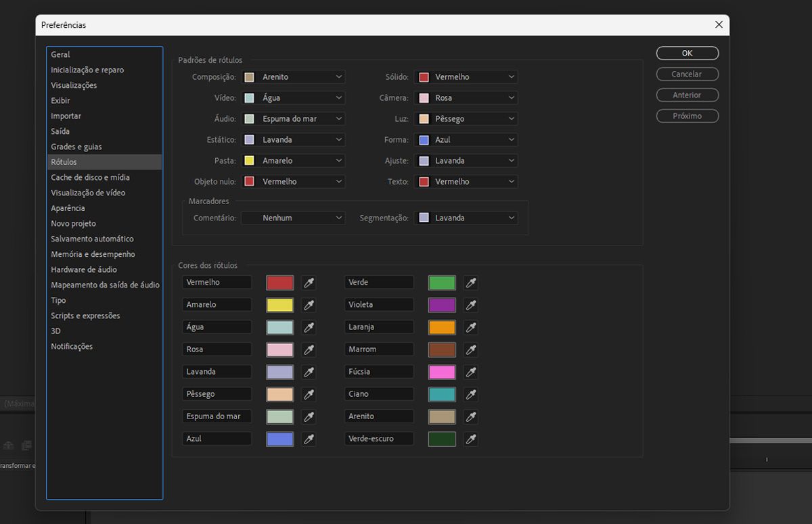Expand the Câmera label dropdown

[466, 98]
